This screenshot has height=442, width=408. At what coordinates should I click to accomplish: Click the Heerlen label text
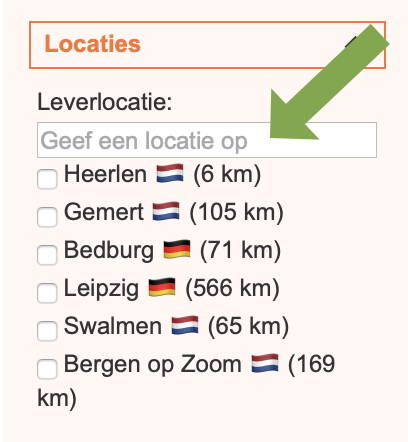[105, 174]
